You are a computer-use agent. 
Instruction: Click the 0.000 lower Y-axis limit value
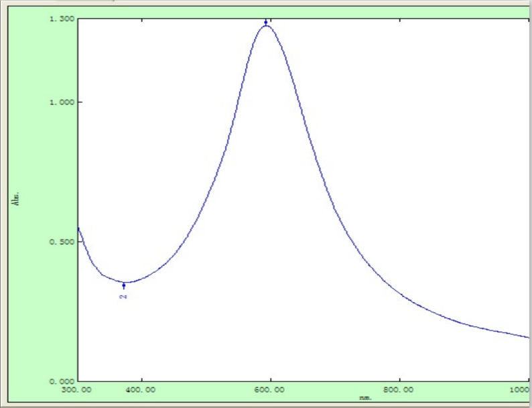point(61,381)
